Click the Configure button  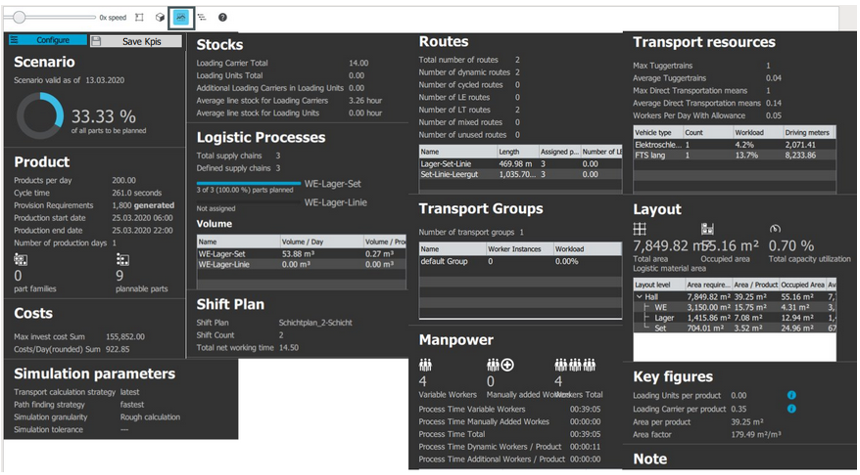(x=47, y=40)
